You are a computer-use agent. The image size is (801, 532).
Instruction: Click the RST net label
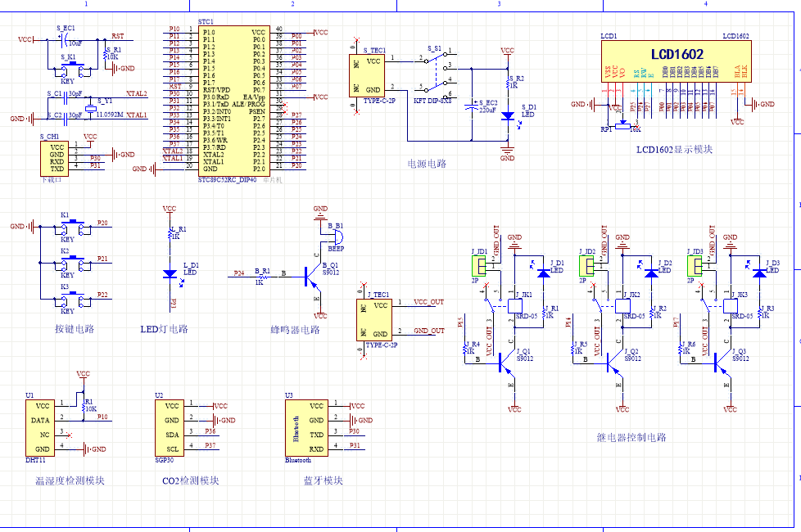117,36
